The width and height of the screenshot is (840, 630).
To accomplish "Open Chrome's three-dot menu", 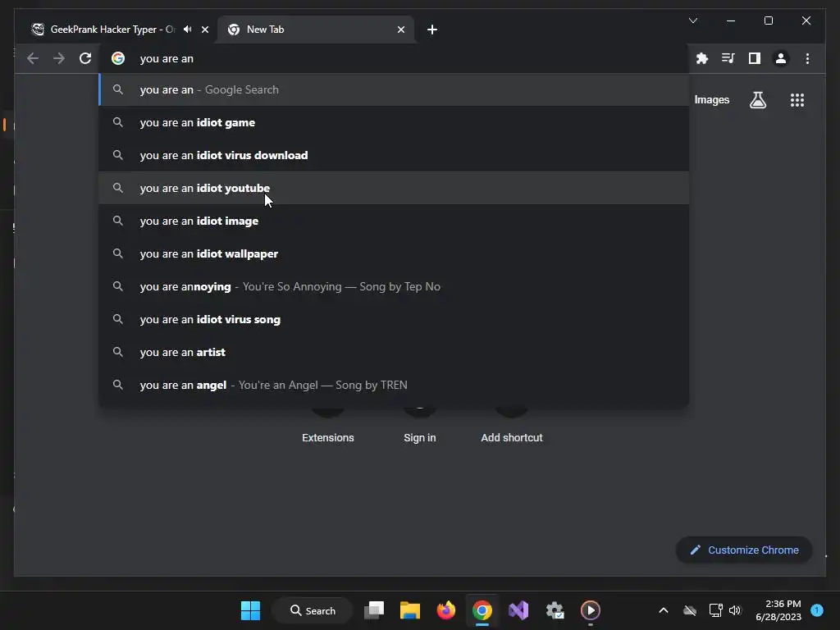I will pos(807,58).
